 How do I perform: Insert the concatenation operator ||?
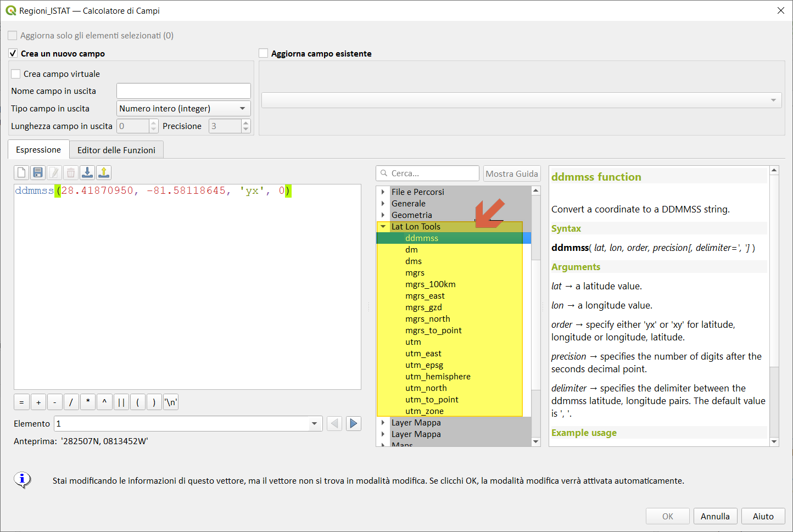(121, 401)
